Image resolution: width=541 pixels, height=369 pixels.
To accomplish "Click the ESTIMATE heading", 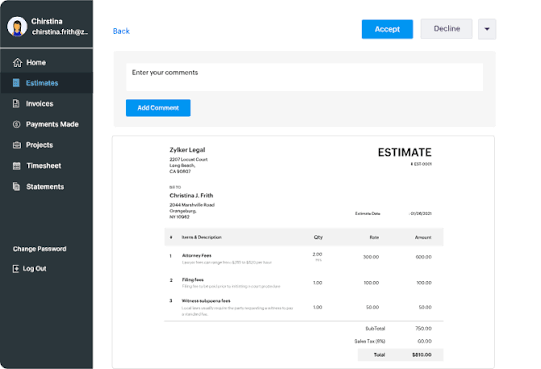I will (404, 152).
